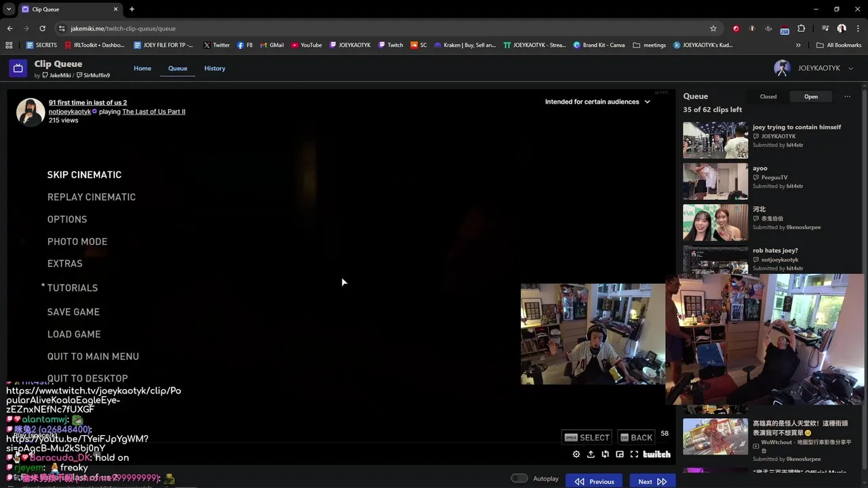Viewport: 868px width, 488px height.
Task: Open Twitch player settings gear
Action: coord(576,454)
